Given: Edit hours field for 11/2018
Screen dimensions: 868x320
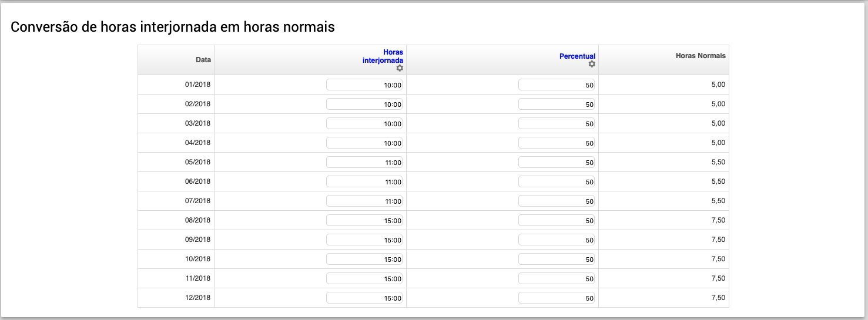Looking at the screenshot, I should (364, 278).
